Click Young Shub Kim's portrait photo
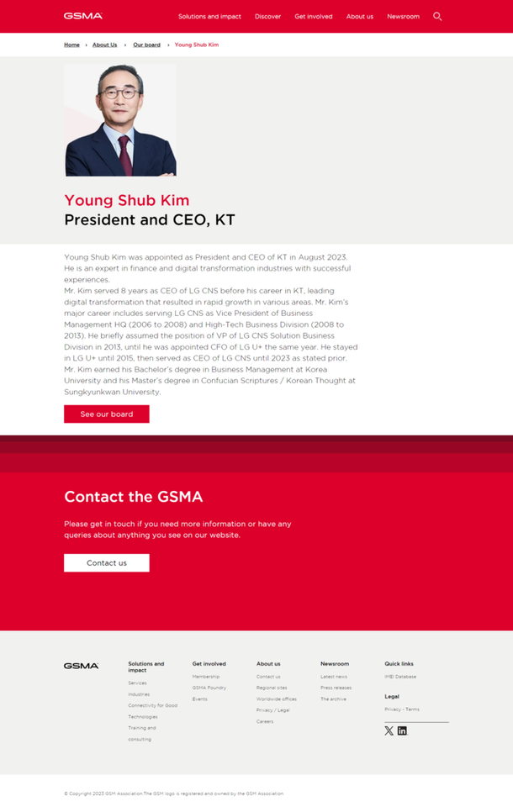 point(121,120)
